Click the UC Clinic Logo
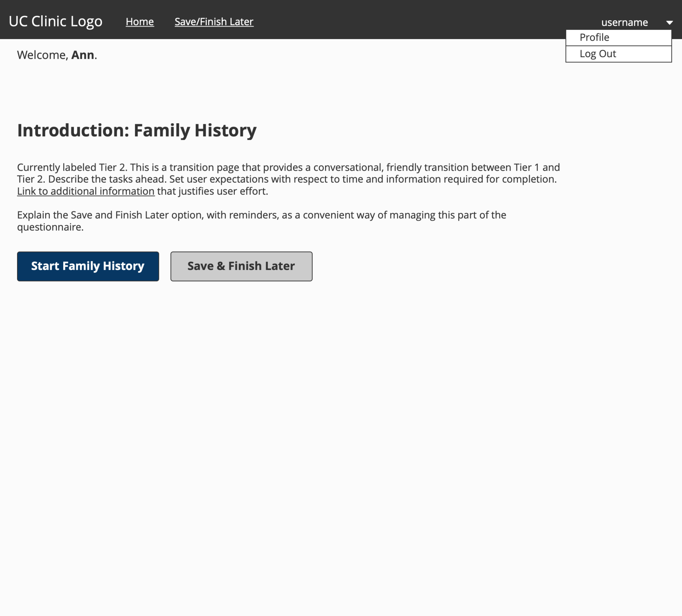 pos(56,22)
